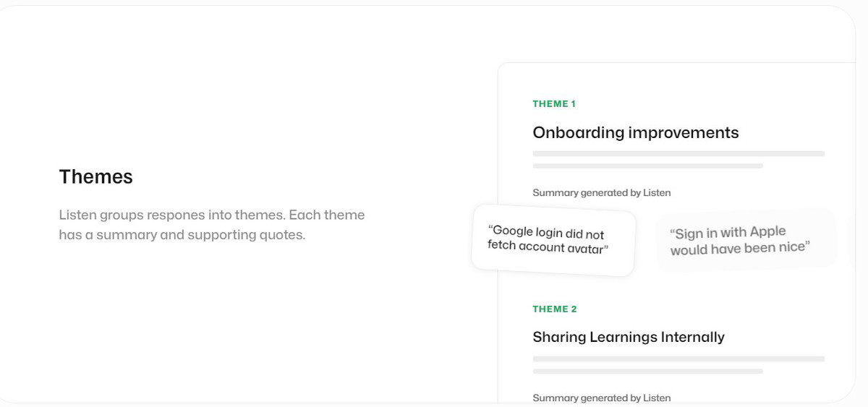Open the Sharing Learnings Internally theme title
Image resolution: width=868 pixels, height=407 pixels.
pos(629,337)
